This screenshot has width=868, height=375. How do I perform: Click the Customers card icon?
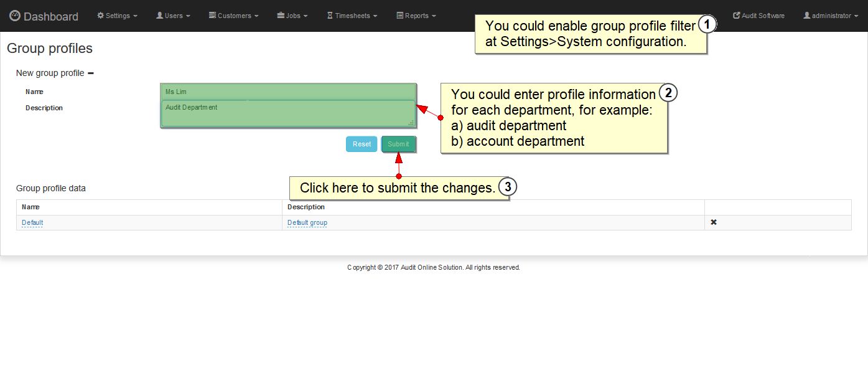(212, 16)
